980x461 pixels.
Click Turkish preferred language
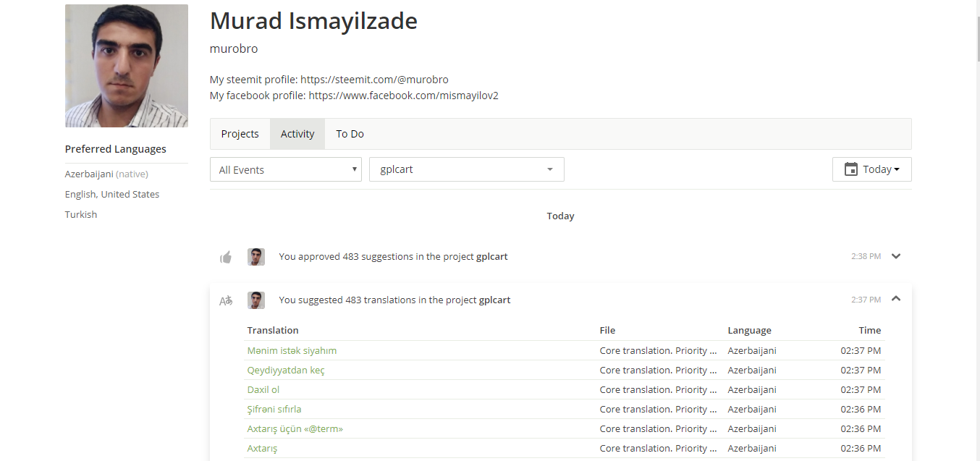(x=81, y=215)
